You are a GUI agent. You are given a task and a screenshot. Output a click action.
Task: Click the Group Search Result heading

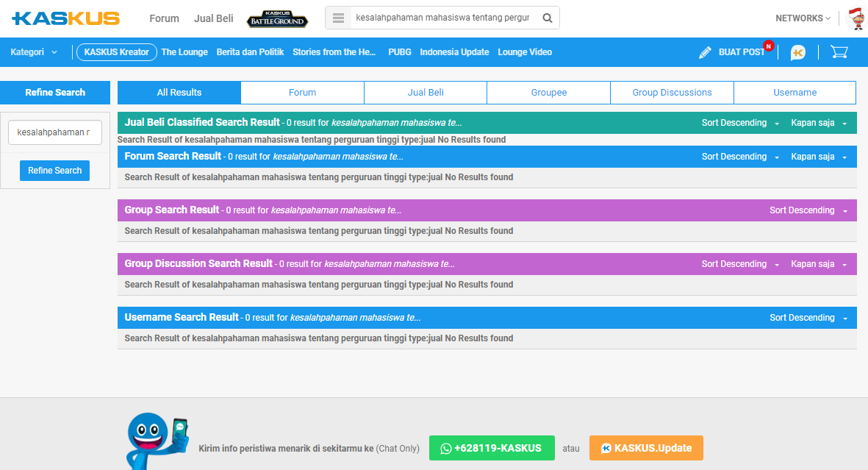[x=171, y=210]
